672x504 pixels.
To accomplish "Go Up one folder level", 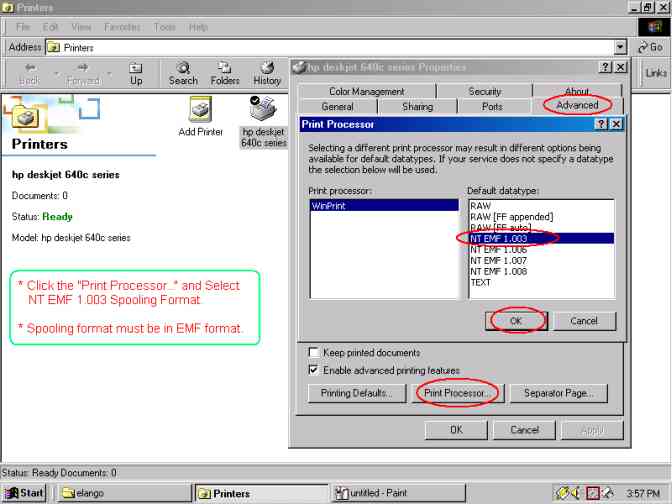I will [136, 73].
